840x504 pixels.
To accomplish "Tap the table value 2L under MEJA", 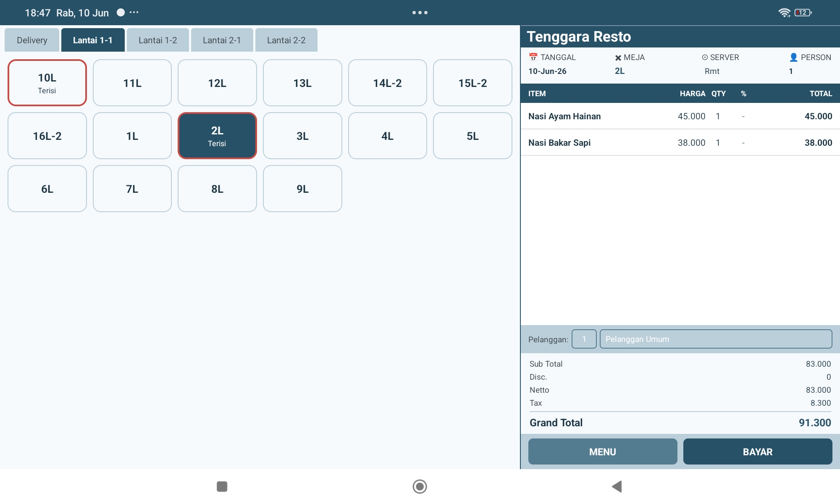I will tap(619, 71).
